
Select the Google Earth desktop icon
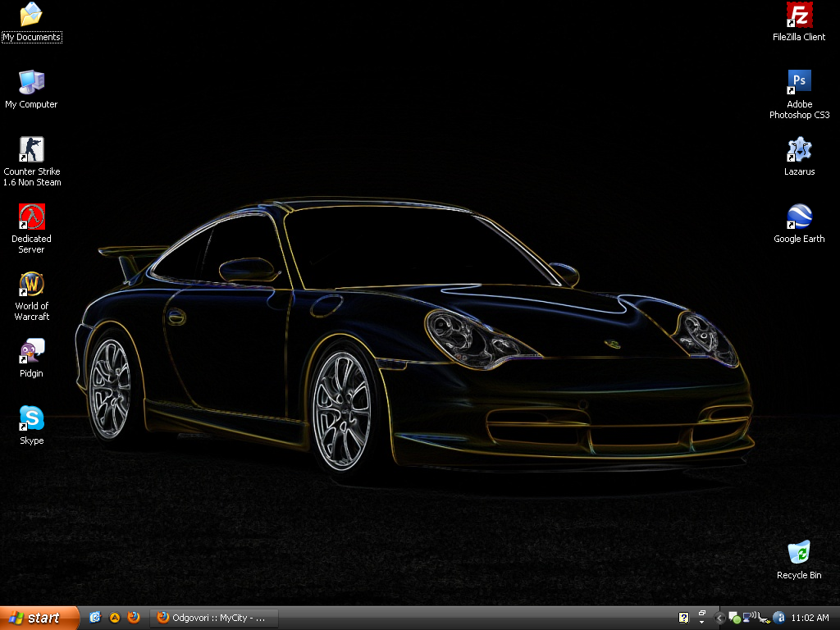coord(799,217)
